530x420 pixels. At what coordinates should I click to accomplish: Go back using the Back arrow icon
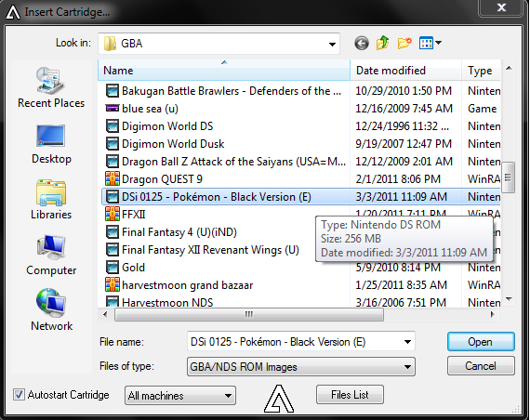[362, 44]
